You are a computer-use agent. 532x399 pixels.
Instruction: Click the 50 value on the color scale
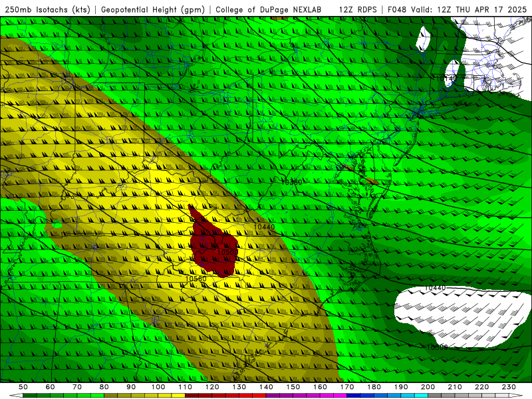coord(23,387)
